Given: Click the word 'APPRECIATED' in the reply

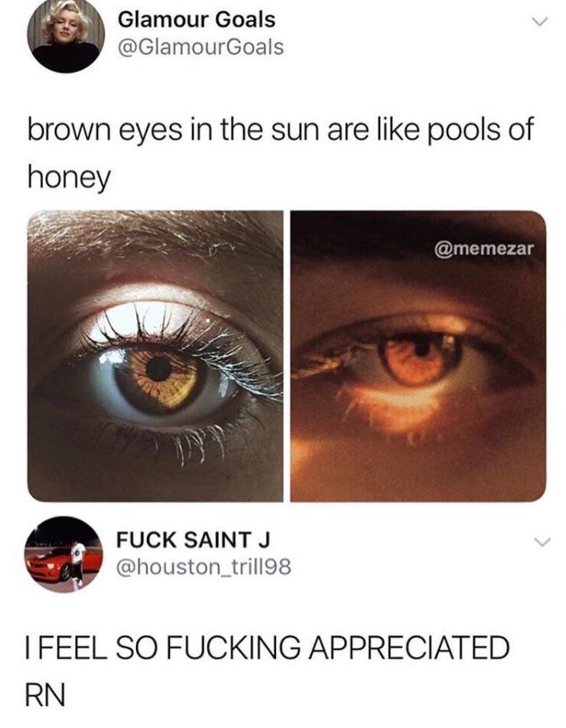Looking at the screenshot, I should [409, 647].
